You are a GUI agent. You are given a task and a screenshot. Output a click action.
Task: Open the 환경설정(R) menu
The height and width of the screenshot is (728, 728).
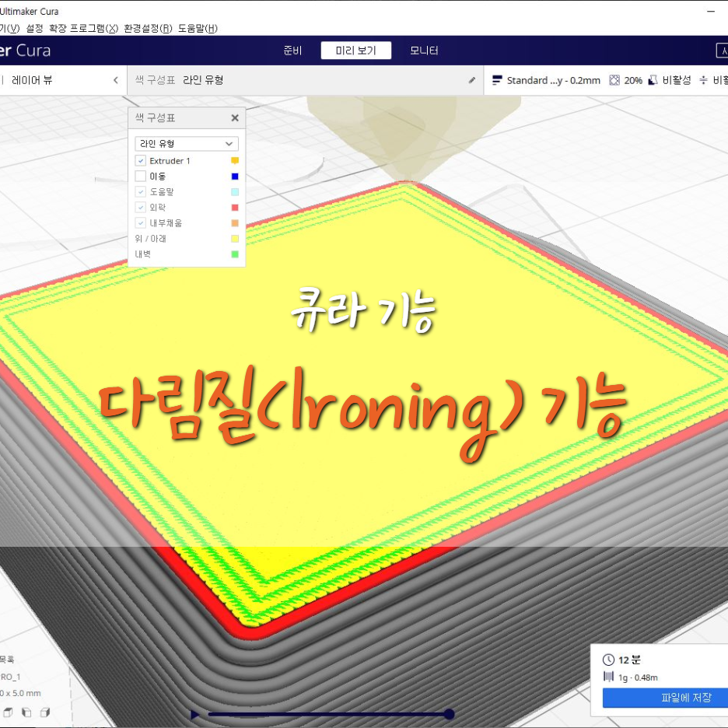[148, 28]
